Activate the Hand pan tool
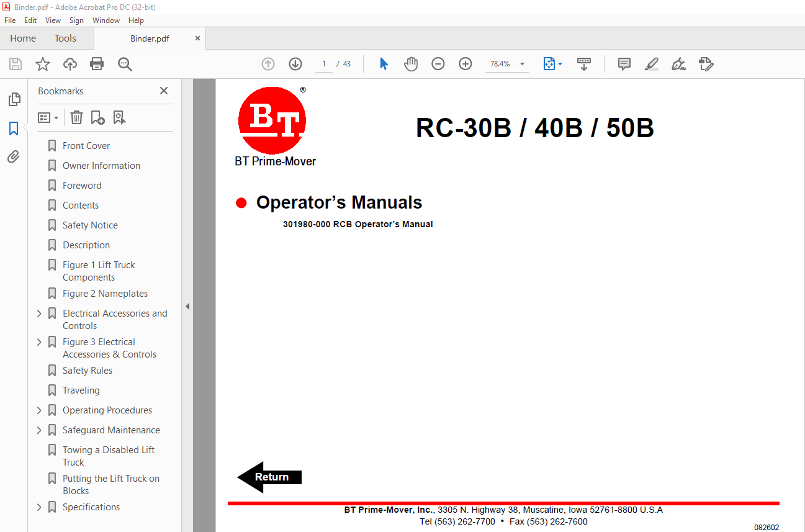 coord(411,64)
